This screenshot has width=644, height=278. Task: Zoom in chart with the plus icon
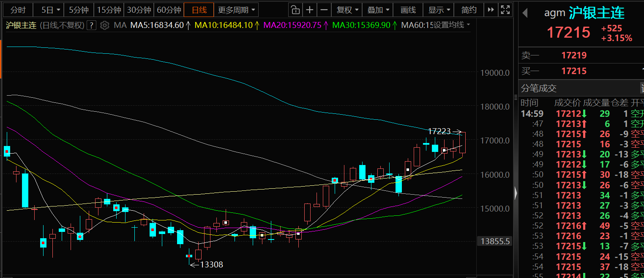[x=310, y=10]
